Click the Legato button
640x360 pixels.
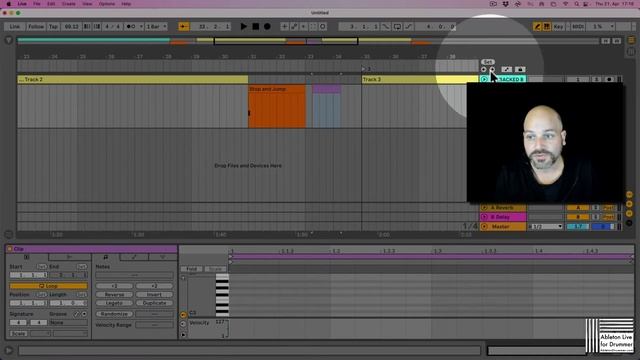(114, 303)
